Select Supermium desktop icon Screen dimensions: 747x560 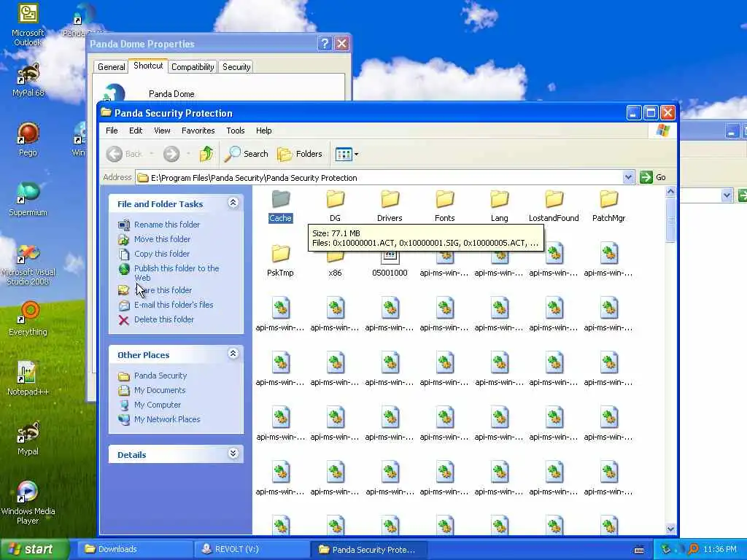click(28, 199)
